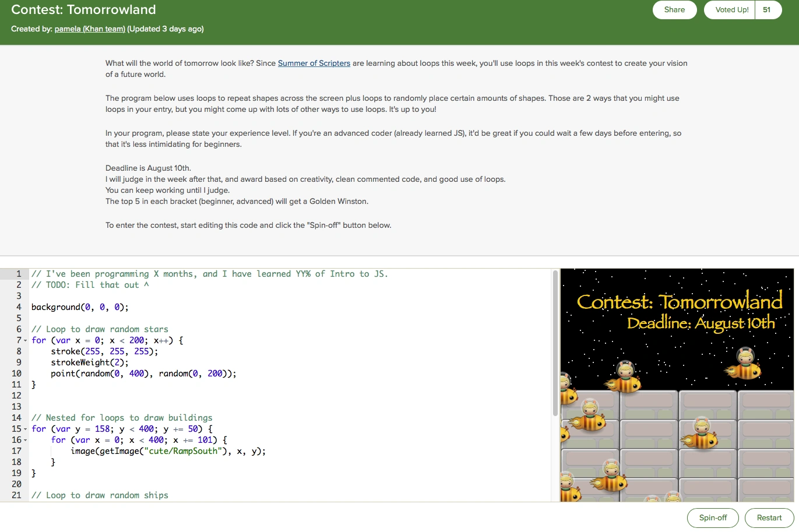Click the first 255 in the stroke call
The height and width of the screenshot is (532, 799).
(93, 351)
